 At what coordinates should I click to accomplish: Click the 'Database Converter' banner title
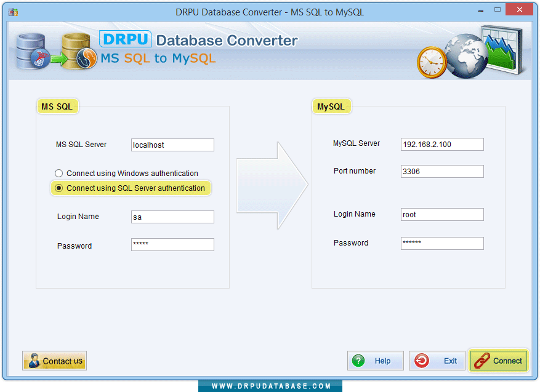pos(227,41)
